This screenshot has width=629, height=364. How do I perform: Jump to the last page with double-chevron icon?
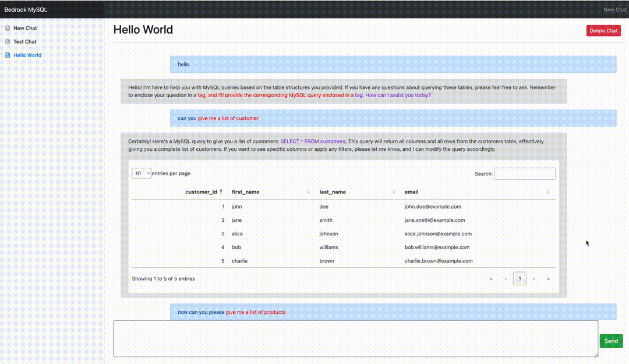(548, 278)
